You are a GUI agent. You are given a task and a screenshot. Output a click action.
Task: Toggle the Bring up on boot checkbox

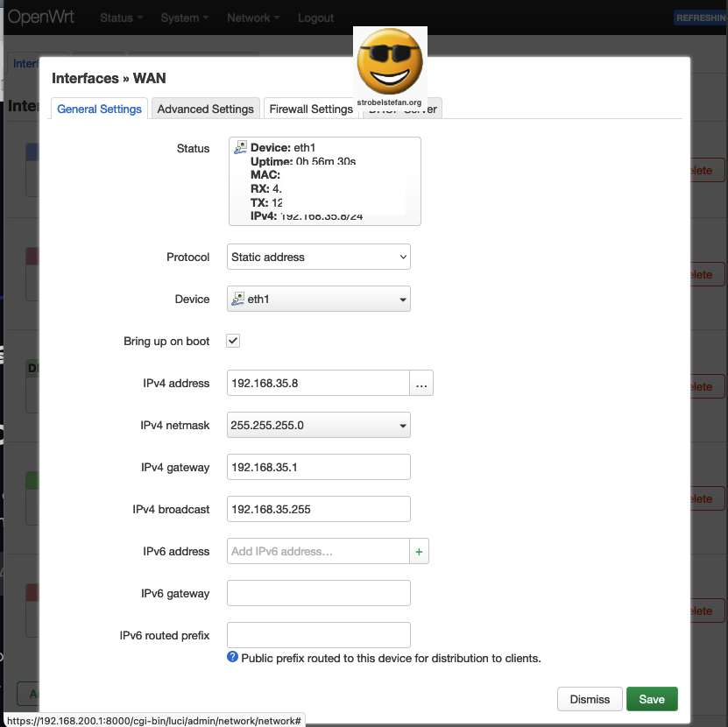pyautogui.click(x=232, y=341)
